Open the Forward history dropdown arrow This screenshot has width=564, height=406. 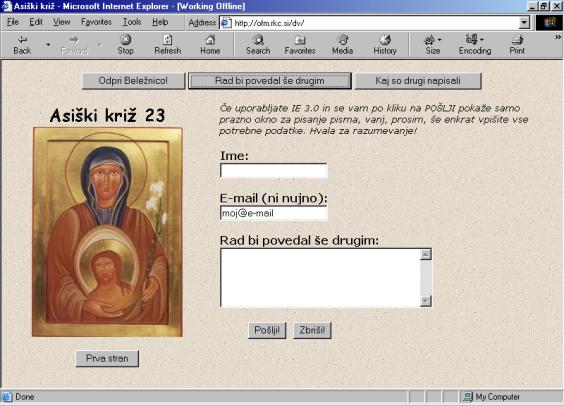[x=100, y=45]
